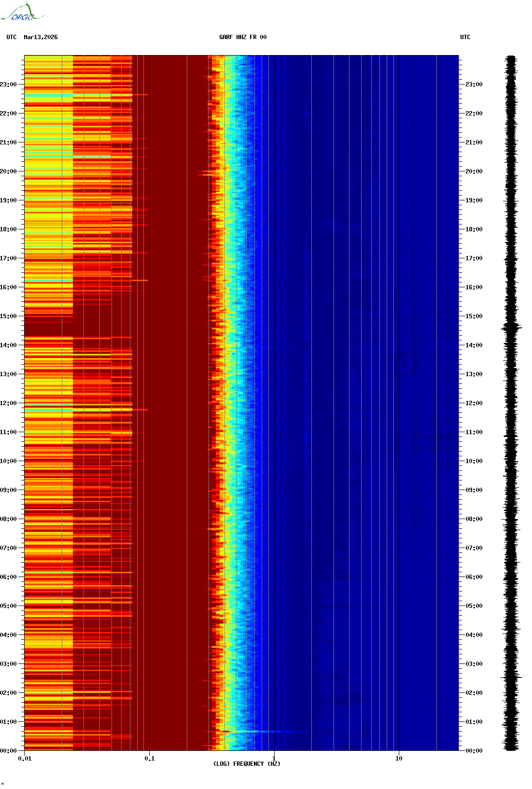
Task: Click the right-axis '03:00' time label
Action: [474, 664]
